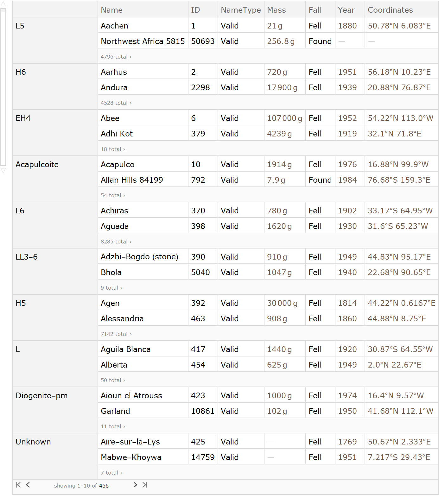Show all 54 total Acapulcoite entries
The width and height of the screenshot is (439, 504).
(x=113, y=195)
